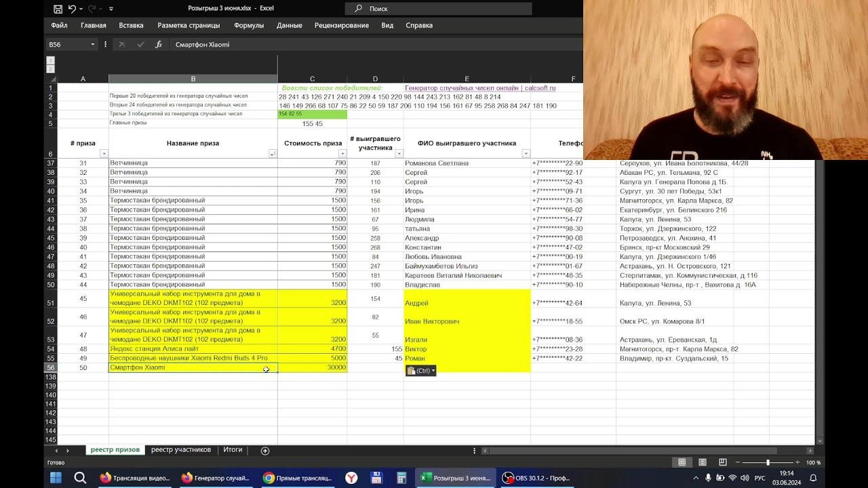
Task: Open Windows taskbar search
Action: (x=80, y=478)
